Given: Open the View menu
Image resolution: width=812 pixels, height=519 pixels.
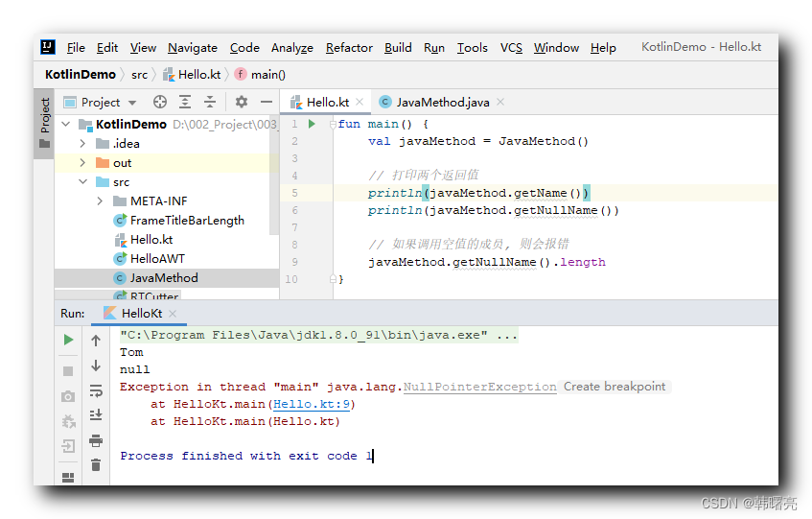Looking at the screenshot, I should [143, 48].
